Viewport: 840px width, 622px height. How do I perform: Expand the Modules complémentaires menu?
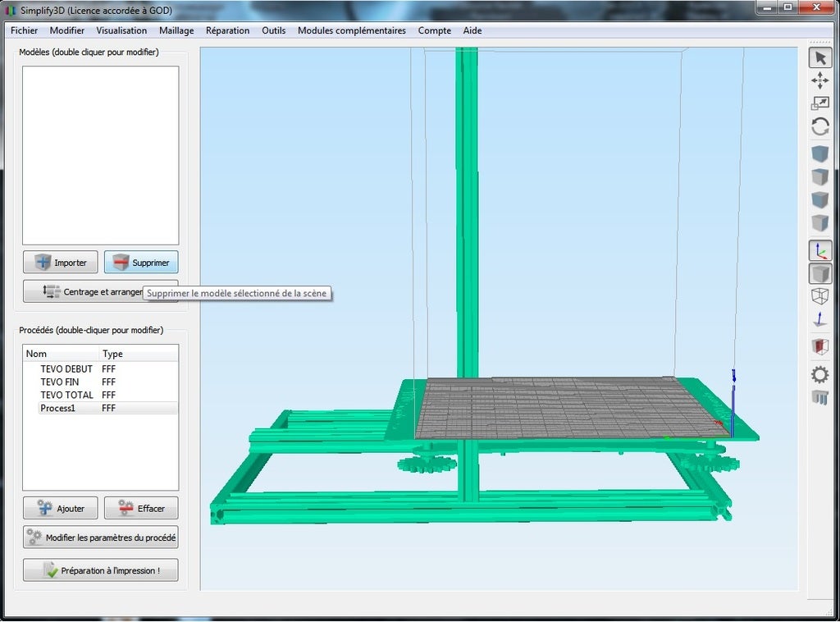point(351,30)
